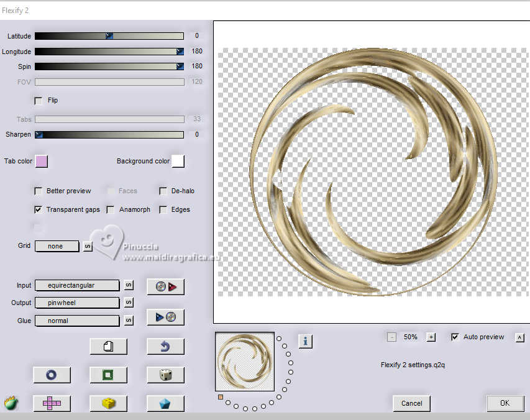Enable the Flip checkbox
Screen dimensions: 530x420
point(39,101)
